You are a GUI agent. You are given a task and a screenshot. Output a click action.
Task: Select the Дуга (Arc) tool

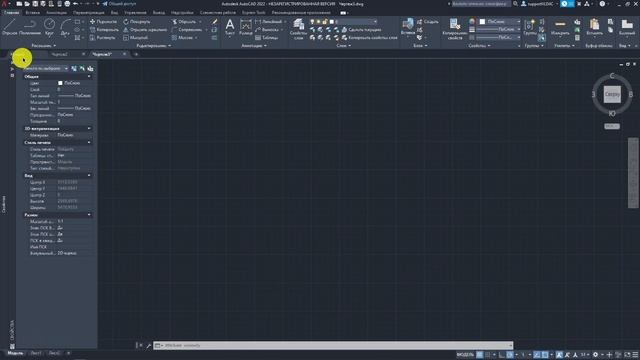(65, 27)
